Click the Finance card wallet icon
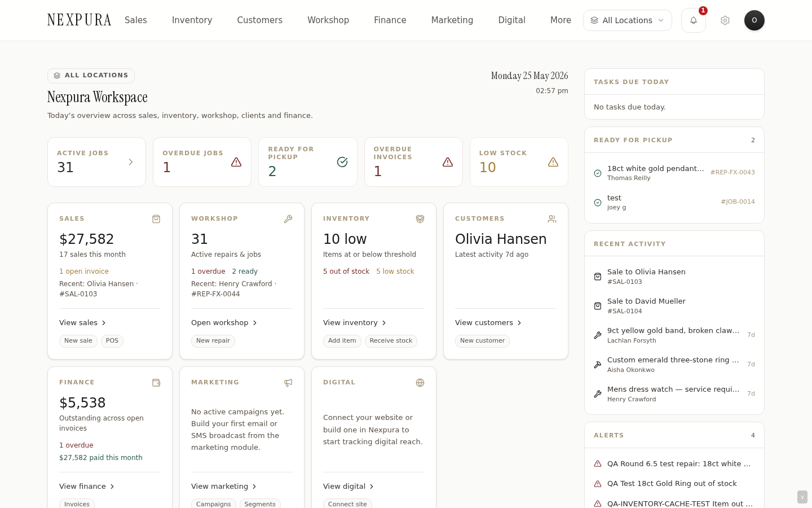The width and height of the screenshot is (812, 508). [x=156, y=383]
